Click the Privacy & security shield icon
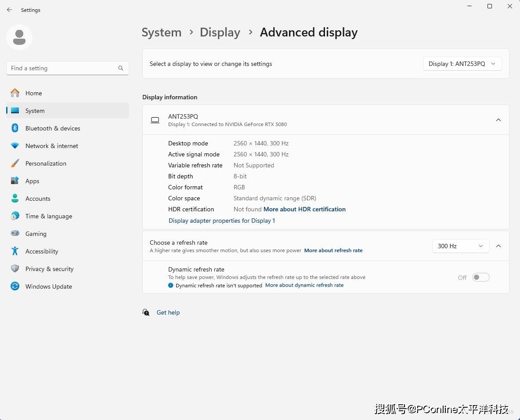The height and width of the screenshot is (420, 520). click(x=15, y=269)
